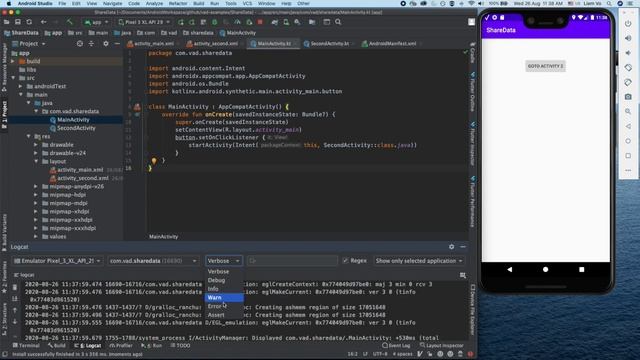Click the Logcat search input field

click(292, 261)
